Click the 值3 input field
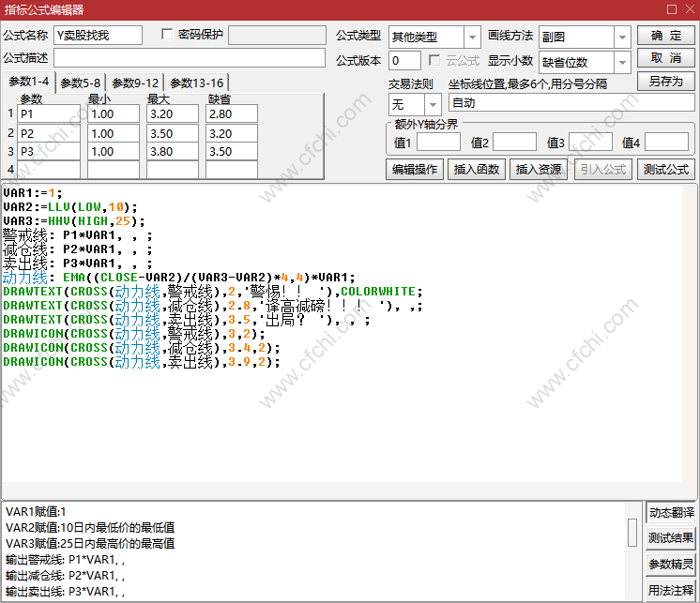This screenshot has height=603, width=700. tap(590, 143)
